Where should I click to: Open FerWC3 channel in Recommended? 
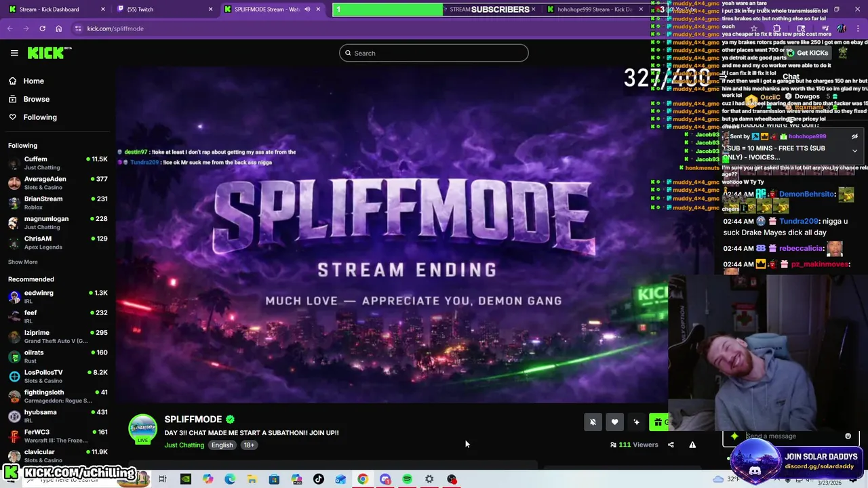(x=58, y=436)
